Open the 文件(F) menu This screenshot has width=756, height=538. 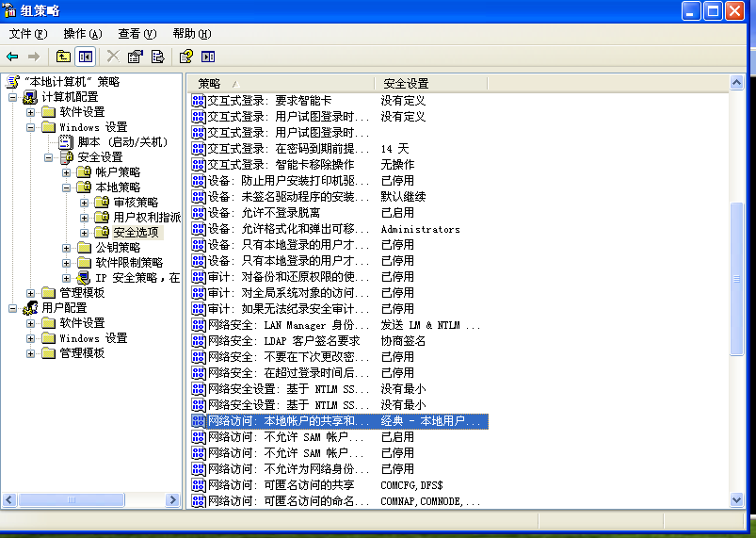[28, 33]
